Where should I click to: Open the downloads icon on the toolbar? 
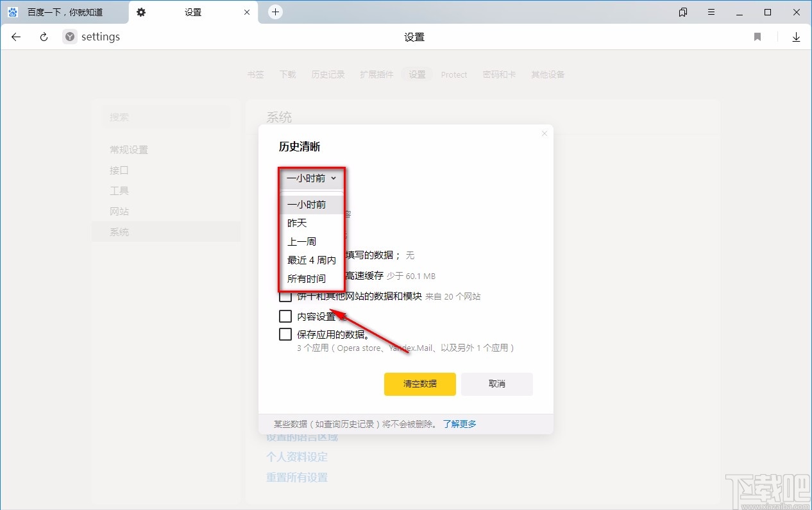796,37
